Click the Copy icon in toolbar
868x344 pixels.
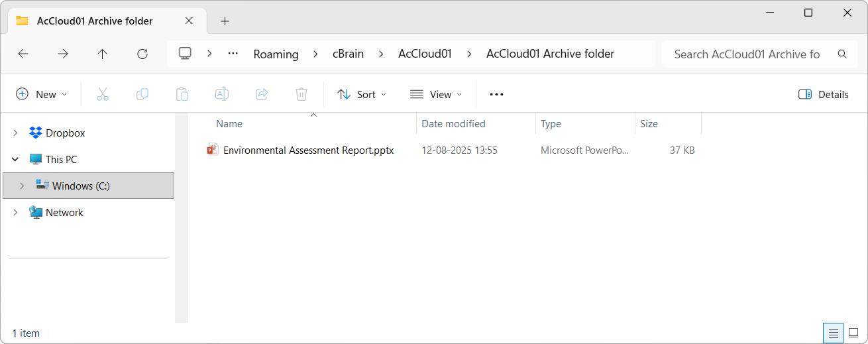(142, 94)
